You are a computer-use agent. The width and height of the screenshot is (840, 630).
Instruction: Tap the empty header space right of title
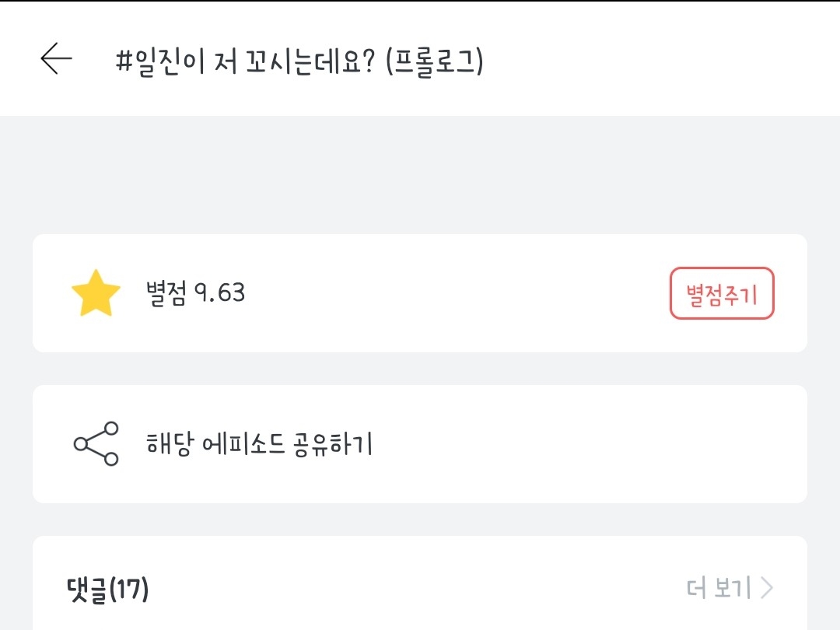(661, 59)
